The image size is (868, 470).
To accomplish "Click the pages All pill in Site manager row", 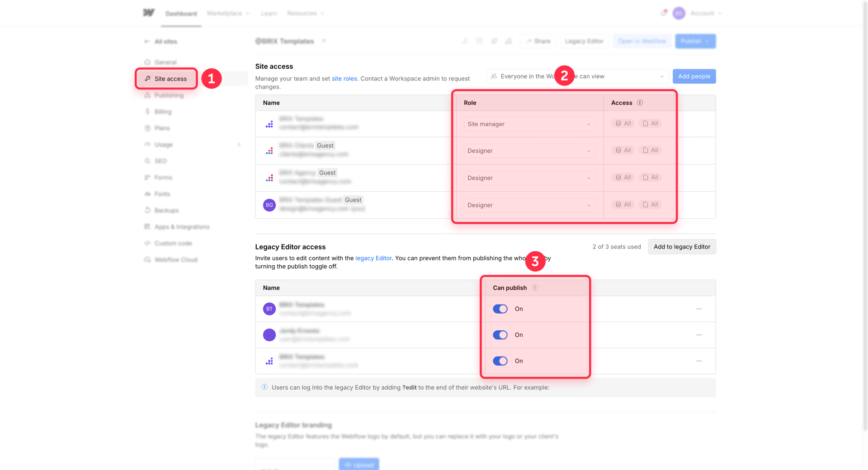I will [650, 123].
